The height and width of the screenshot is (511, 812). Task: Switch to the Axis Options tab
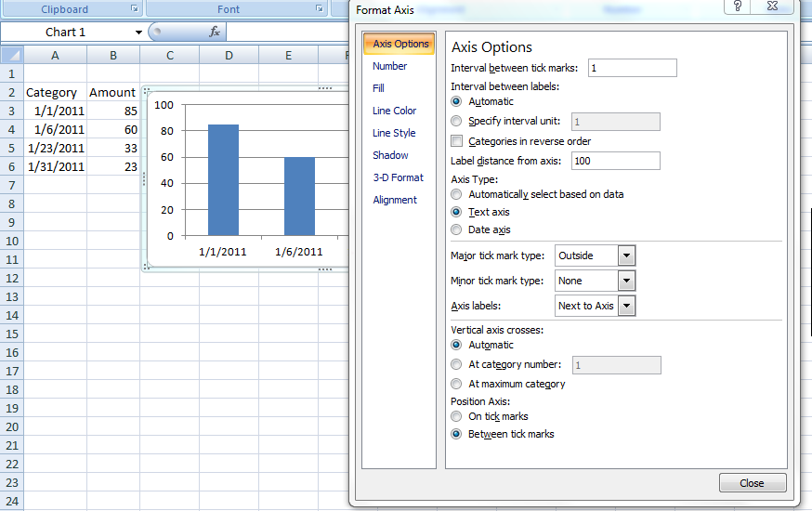click(399, 44)
